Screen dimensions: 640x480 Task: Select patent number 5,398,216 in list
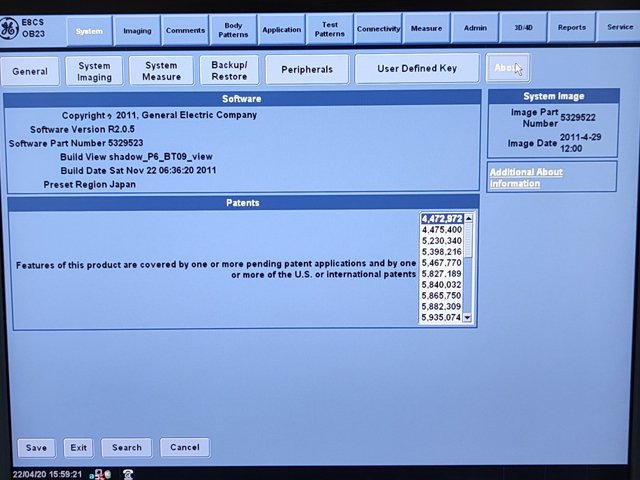pos(441,253)
